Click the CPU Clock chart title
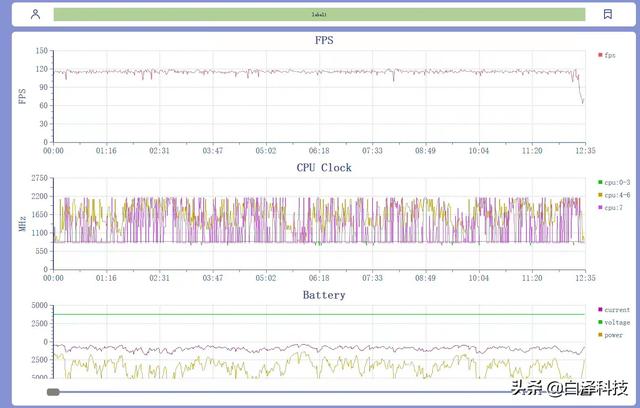This screenshot has height=408, width=640. tap(324, 167)
